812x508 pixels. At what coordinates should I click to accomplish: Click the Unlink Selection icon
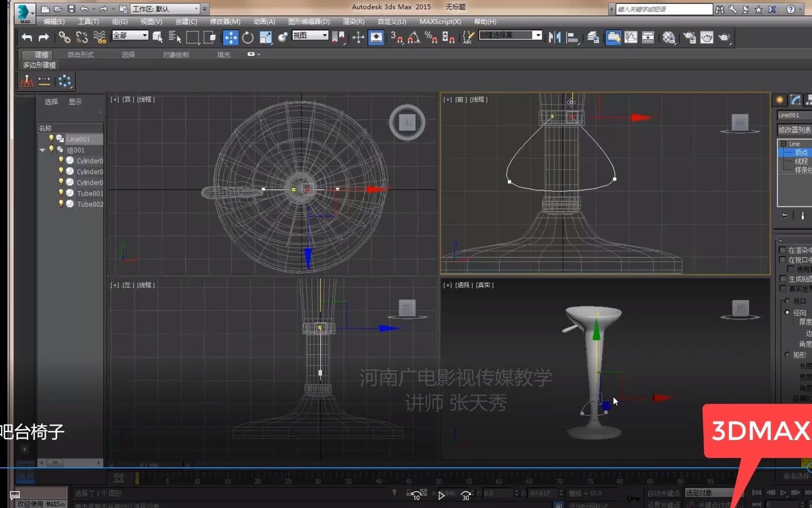coord(82,37)
